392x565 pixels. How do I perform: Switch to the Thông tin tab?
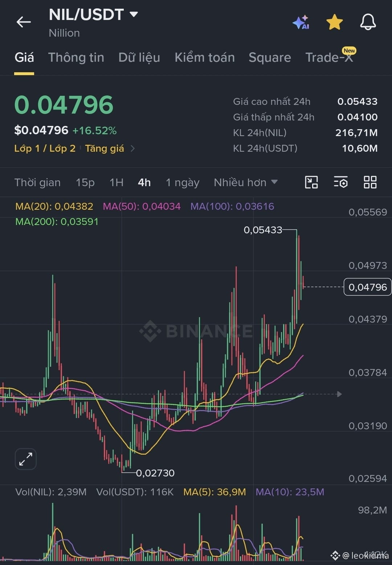pos(76,57)
